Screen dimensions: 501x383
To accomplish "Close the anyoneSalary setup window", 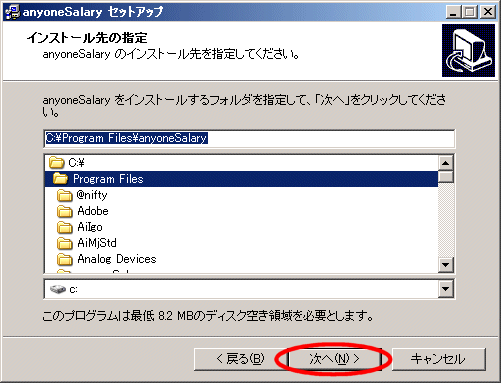I will click(488, 12).
